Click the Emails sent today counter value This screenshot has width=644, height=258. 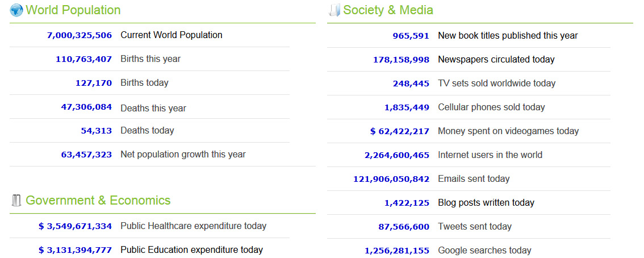tap(391, 179)
